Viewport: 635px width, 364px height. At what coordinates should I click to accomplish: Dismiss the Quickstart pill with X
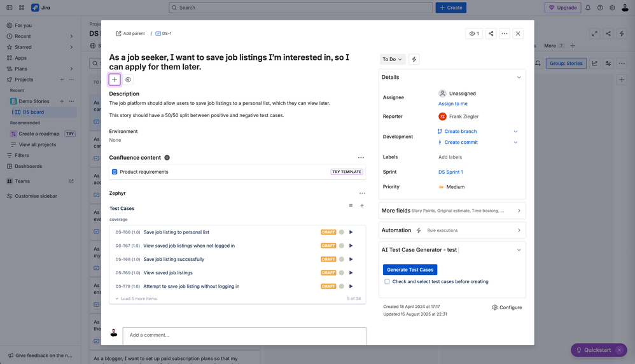(x=619, y=350)
